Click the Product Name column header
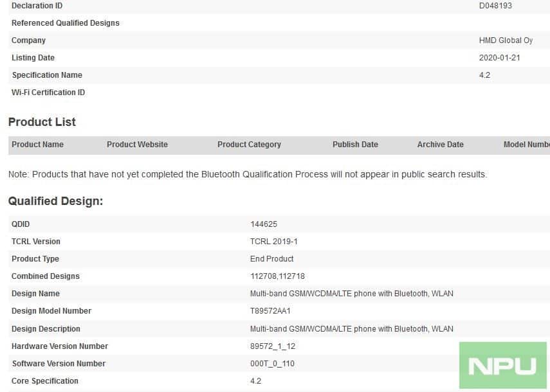Image resolution: width=550 pixels, height=392 pixels. tap(37, 145)
